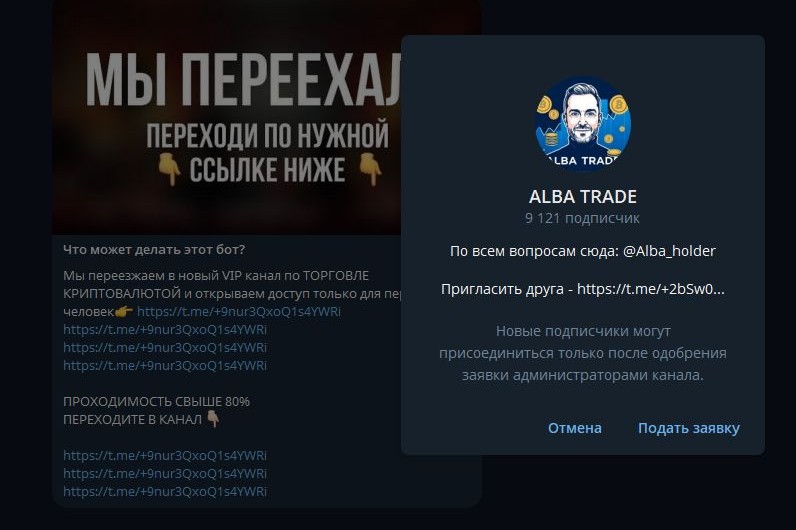Click the ALBA TRADE channel avatar
The image size is (796, 530).
(583, 124)
